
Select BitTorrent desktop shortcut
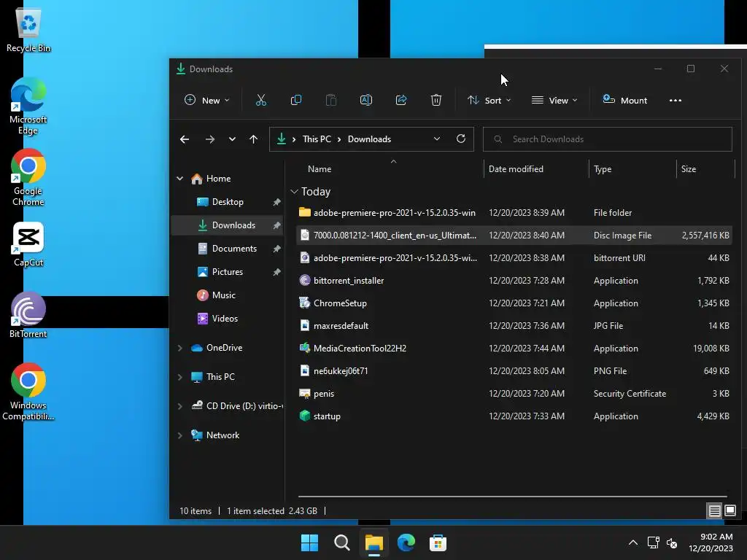point(28,314)
